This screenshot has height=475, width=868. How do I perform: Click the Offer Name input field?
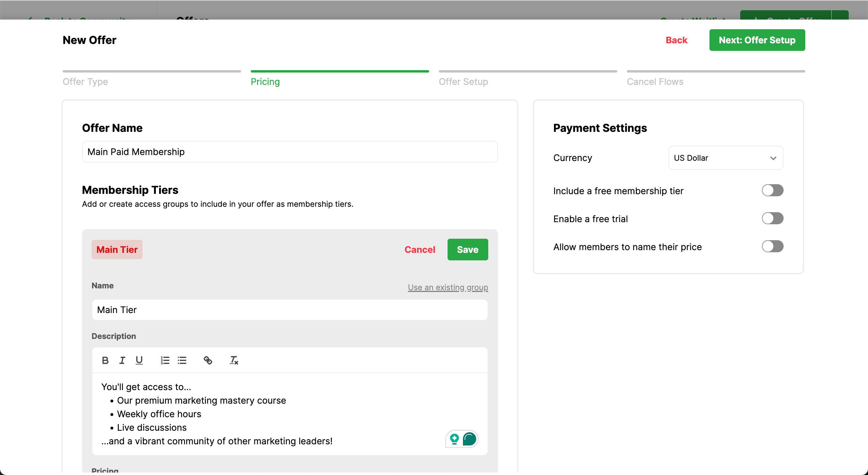click(x=289, y=152)
